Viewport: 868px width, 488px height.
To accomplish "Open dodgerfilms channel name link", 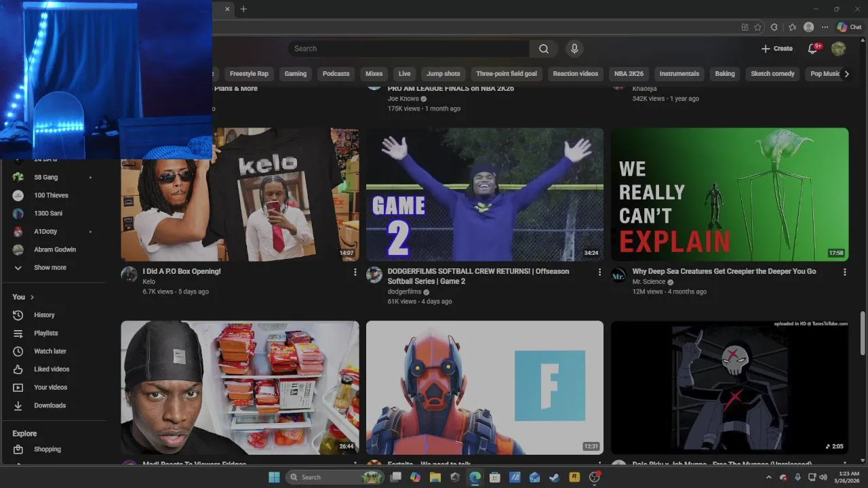I will pyautogui.click(x=405, y=291).
